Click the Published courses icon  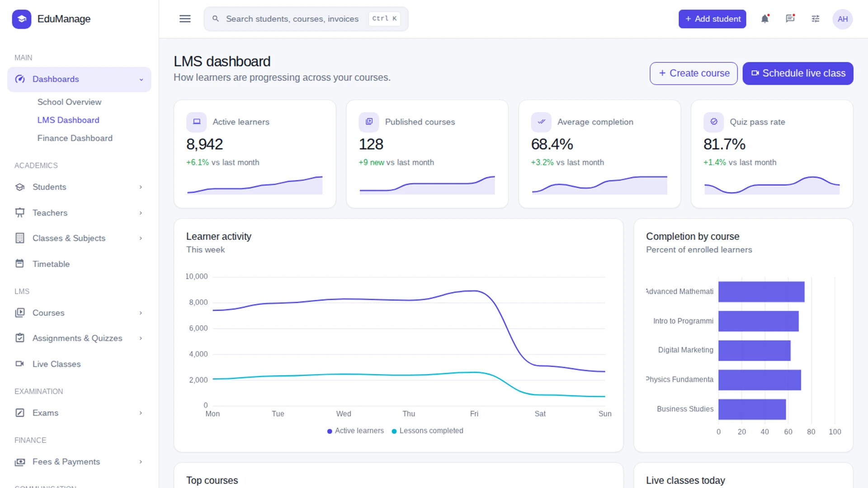pos(369,122)
